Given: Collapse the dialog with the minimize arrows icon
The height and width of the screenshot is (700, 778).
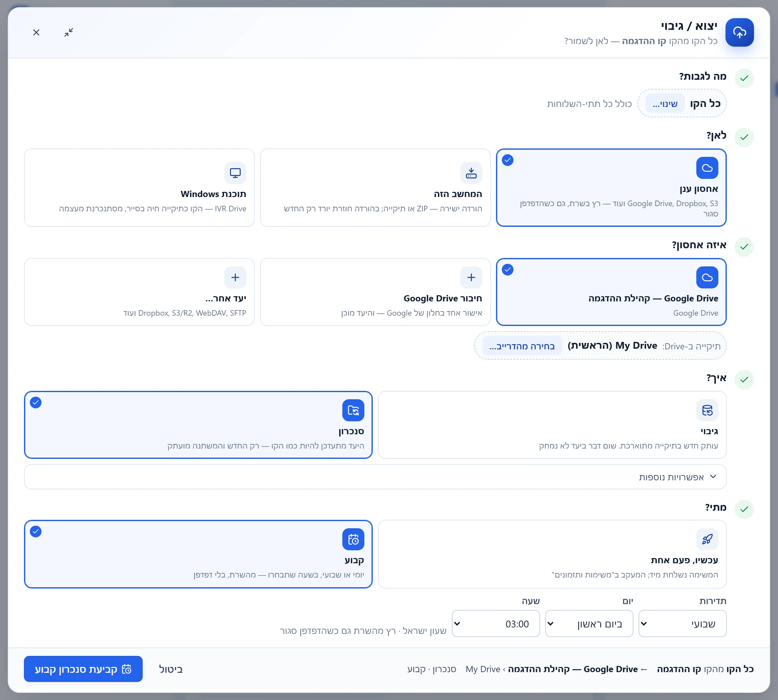Looking at the screenshot, I should point(69,32).
